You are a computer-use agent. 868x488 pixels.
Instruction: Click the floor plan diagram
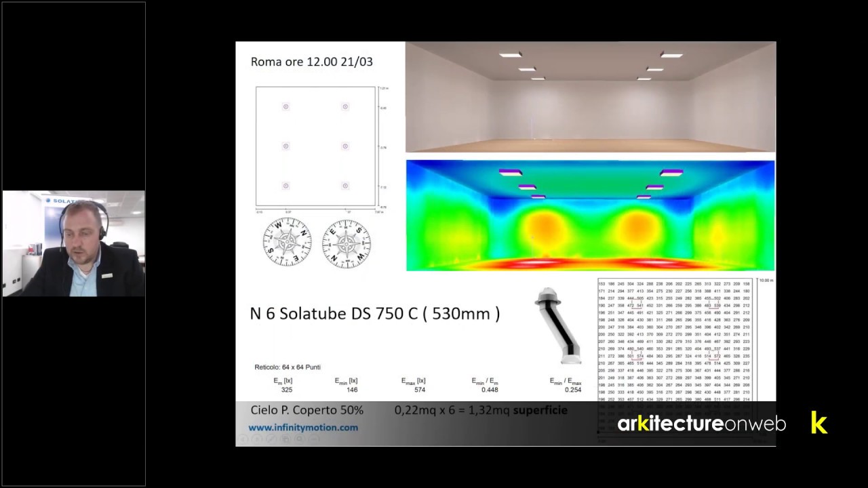tap(316, 146)
